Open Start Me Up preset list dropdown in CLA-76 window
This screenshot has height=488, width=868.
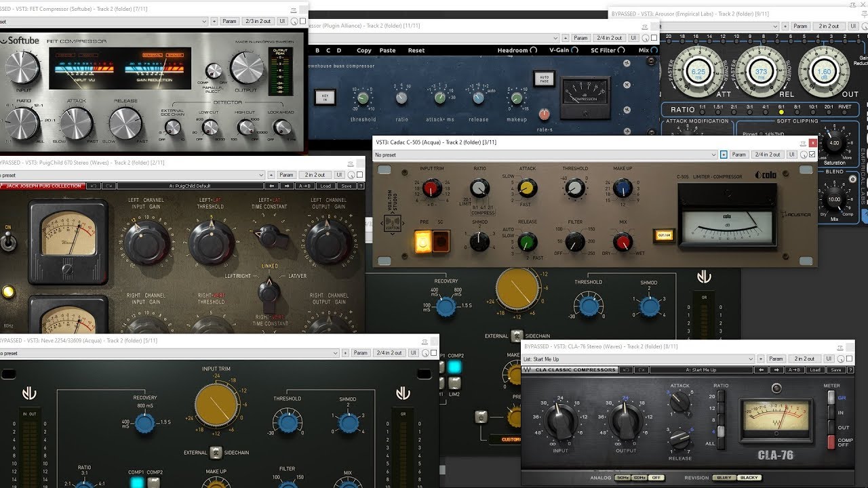[639, 359]
